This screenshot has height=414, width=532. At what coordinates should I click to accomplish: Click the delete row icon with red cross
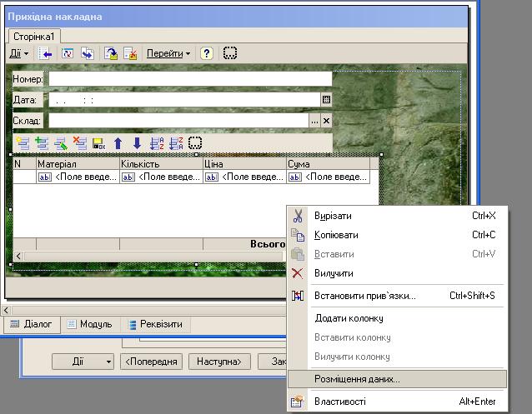[80, 143]
